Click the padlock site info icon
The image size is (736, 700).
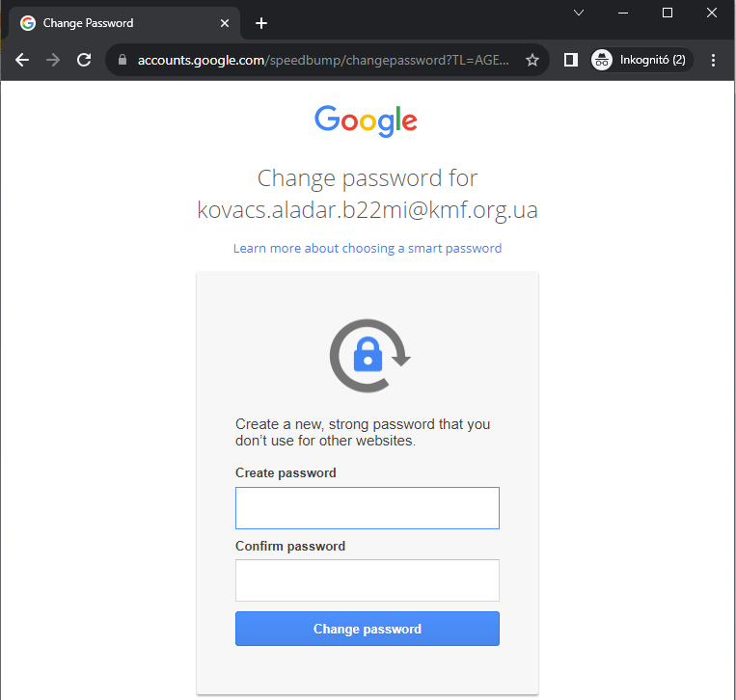click(122, 60)
